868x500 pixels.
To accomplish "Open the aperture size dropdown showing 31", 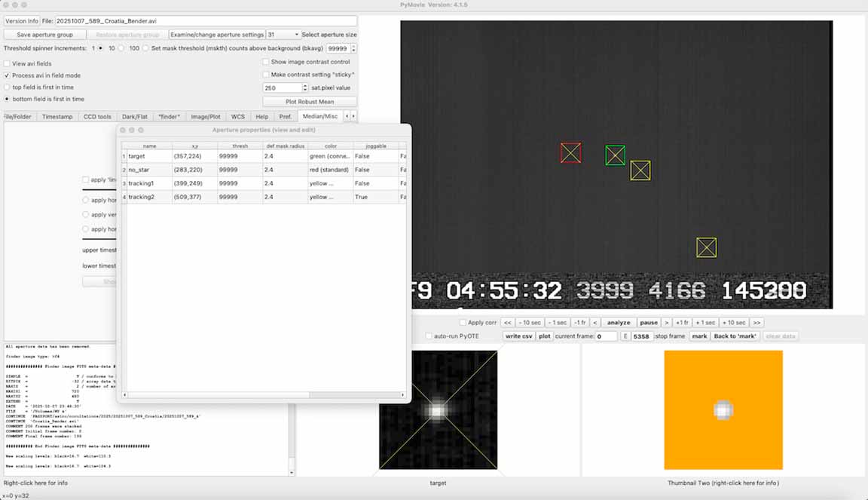I will click(283, 35).
